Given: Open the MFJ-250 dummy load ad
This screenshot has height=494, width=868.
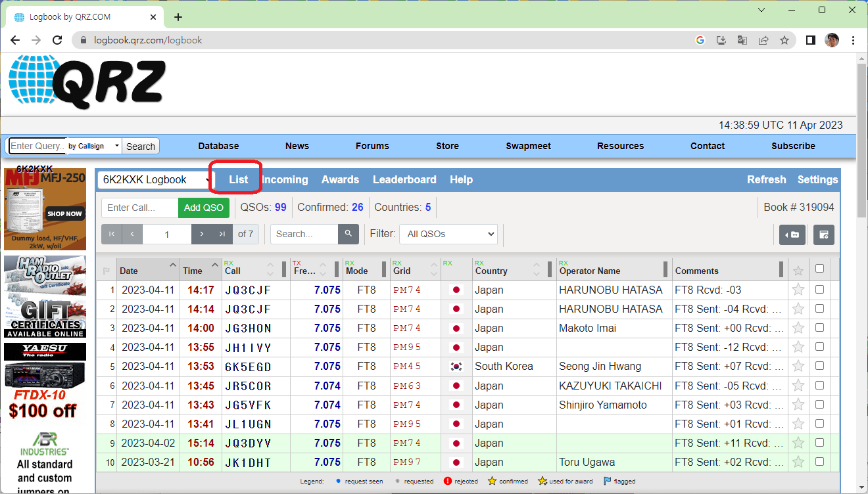Looking at the screenshot, I should (x=45, y=209).
